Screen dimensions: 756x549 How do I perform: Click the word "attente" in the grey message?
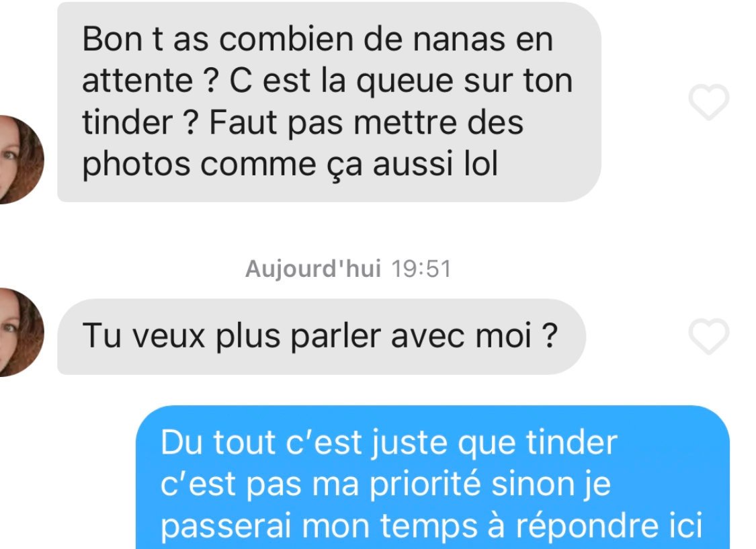(x=137, y=81)
